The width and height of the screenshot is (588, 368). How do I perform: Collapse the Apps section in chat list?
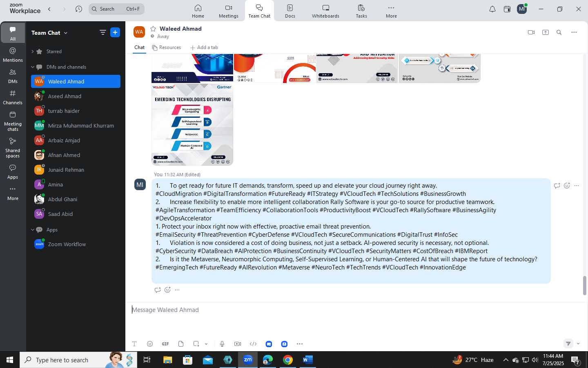click(33, 230)
